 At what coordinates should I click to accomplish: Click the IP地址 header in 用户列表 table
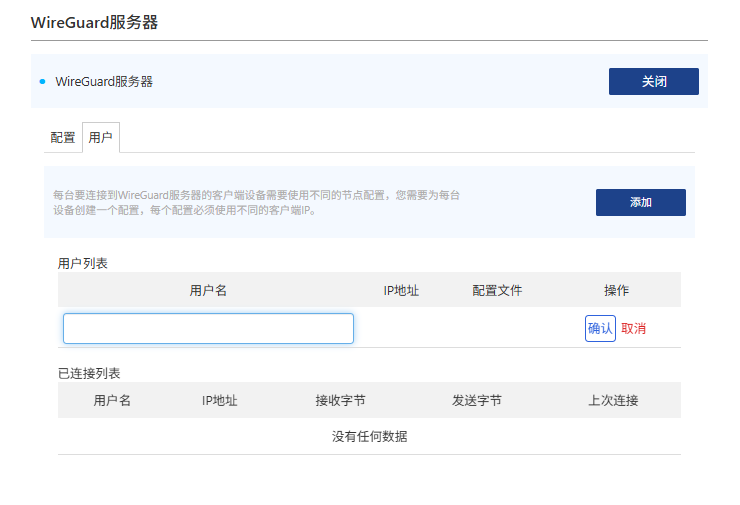[401, 290]
